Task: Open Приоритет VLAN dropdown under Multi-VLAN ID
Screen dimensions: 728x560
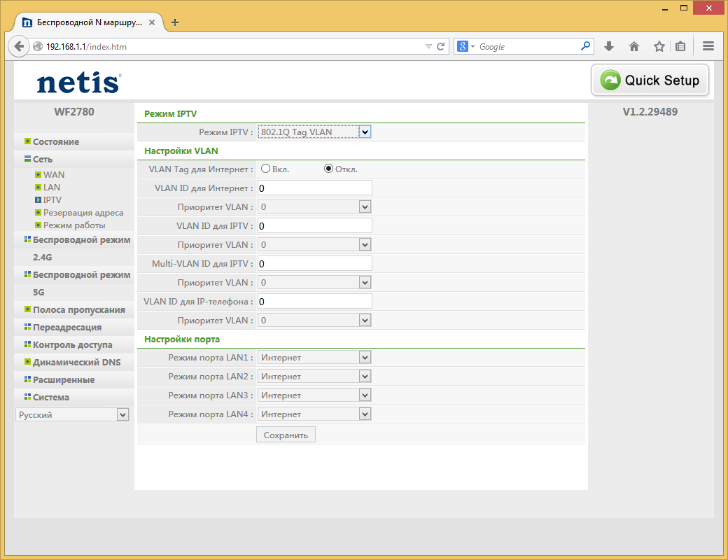Action: click(x=314, y=282)
